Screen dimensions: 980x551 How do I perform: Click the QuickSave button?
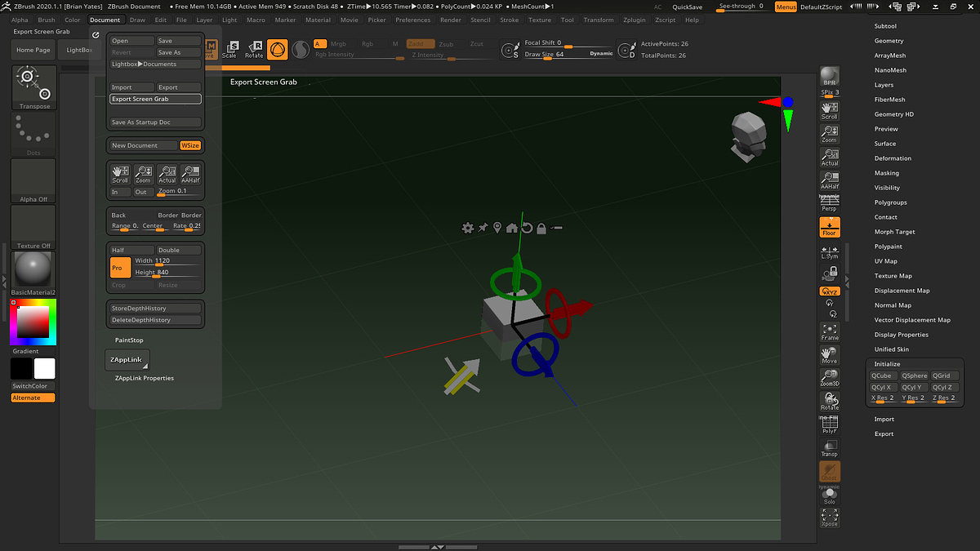(x=688, y=7)
